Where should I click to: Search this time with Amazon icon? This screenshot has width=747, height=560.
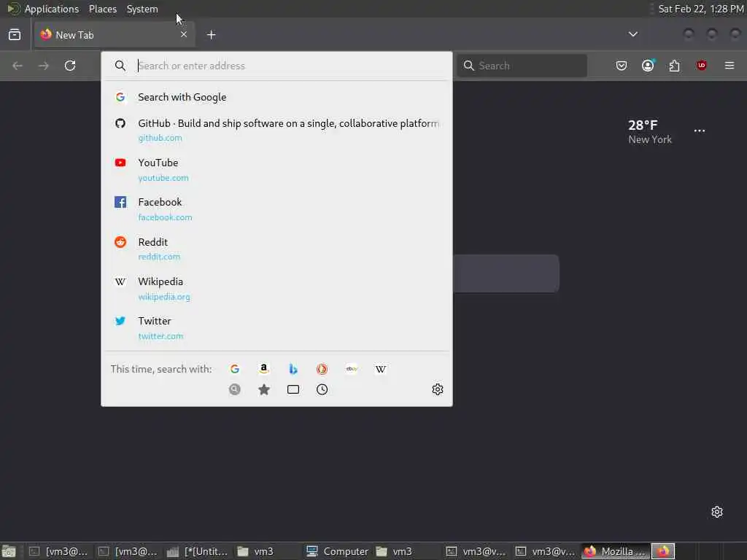(264, 369)
